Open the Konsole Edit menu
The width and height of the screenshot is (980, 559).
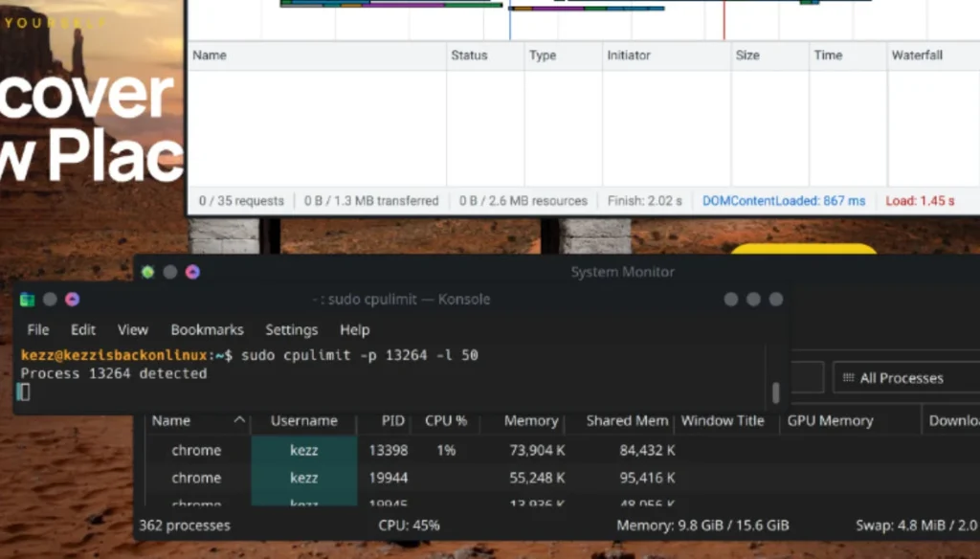(x=83, y=329)
